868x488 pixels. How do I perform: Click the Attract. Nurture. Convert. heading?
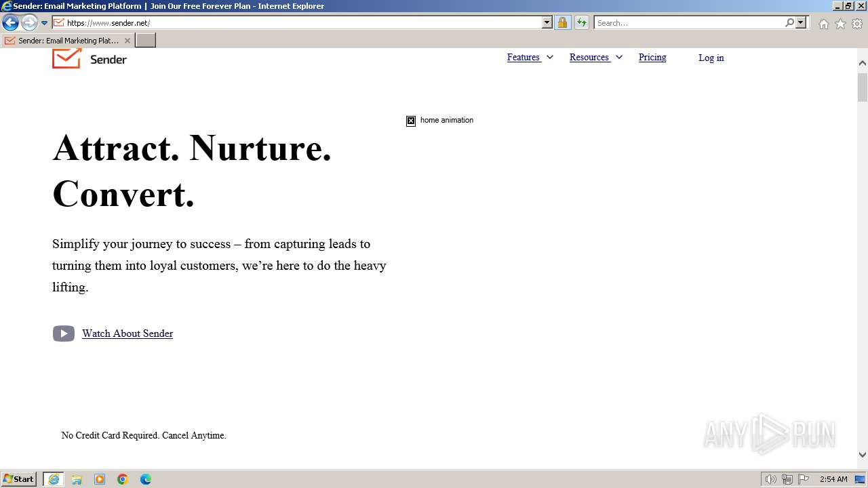click(x=193, y=171)
